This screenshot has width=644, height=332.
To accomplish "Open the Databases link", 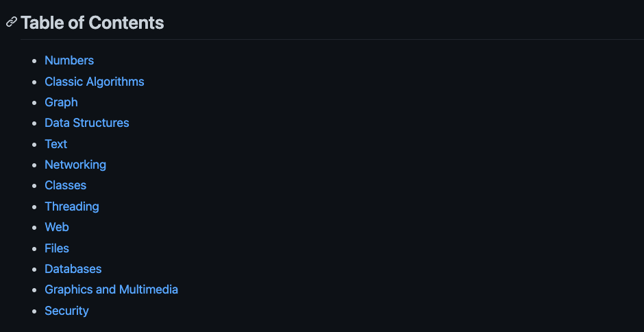I will (73, 269).
